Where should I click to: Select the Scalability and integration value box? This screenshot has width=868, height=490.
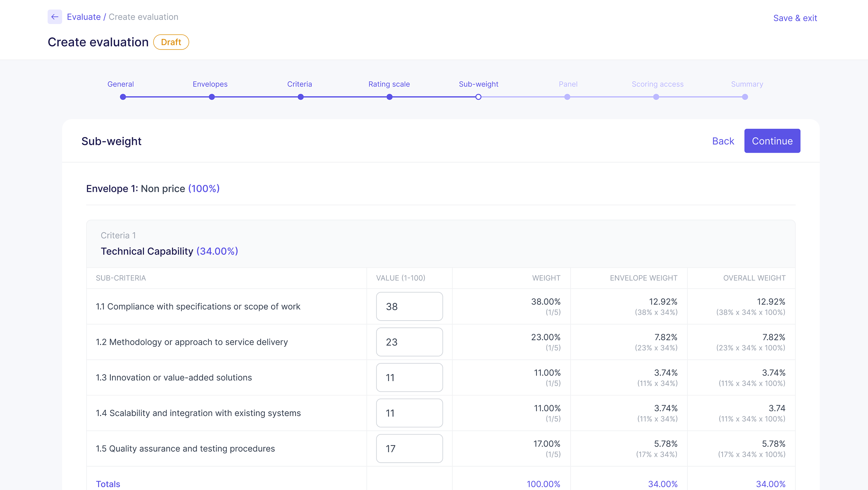(409, 413)
